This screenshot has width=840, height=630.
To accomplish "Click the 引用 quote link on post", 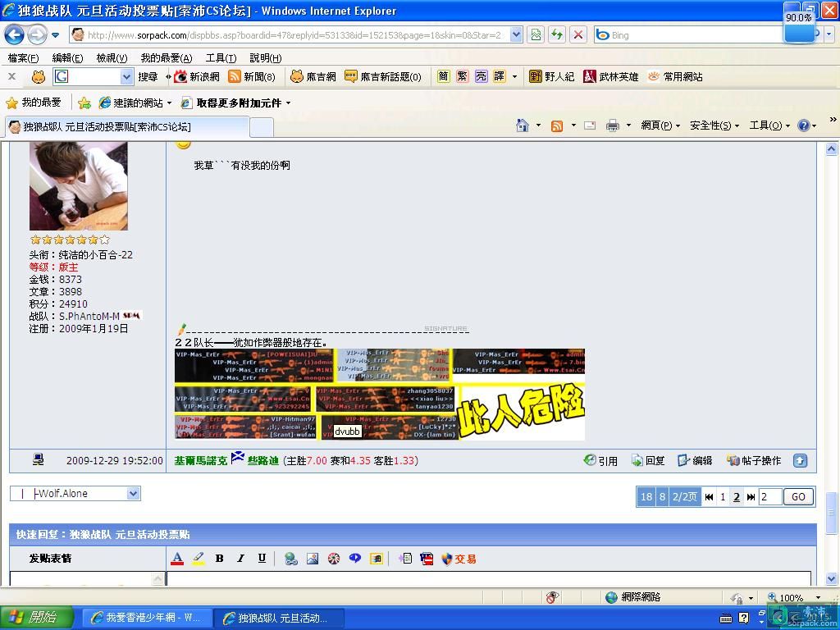I will point(600,461).
